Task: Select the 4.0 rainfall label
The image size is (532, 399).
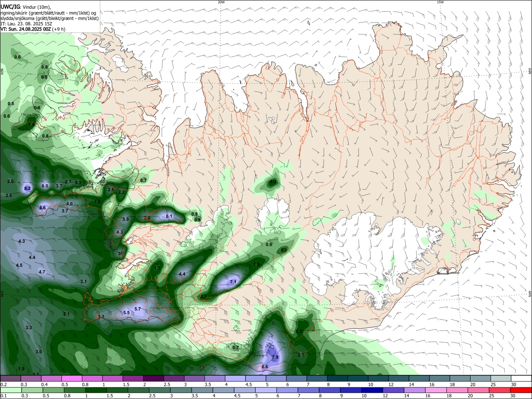Action: [69, 204]
